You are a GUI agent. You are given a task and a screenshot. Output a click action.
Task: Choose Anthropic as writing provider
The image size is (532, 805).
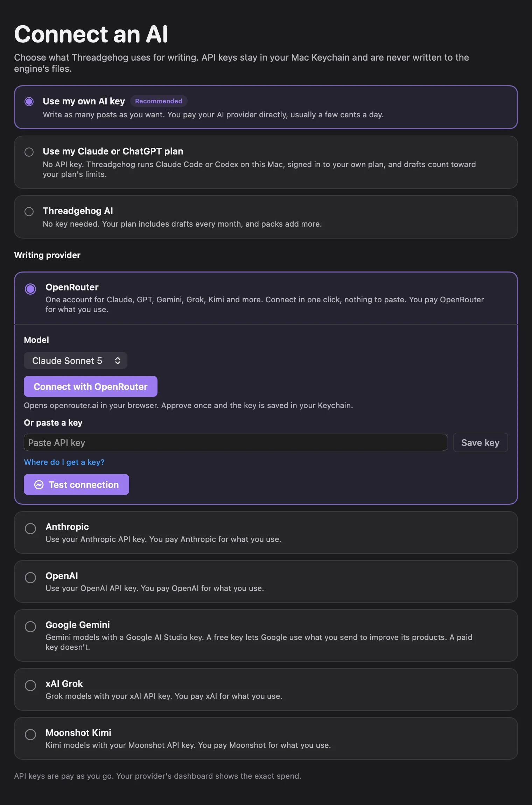click(x=30, y=528)
